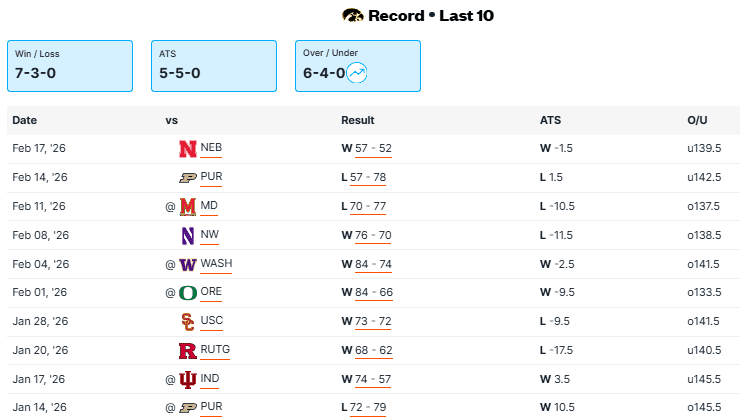Viewport: 740px width, 419px height.
Task: Click the Nebraska team logo
Action: click(x=187, y=149)
